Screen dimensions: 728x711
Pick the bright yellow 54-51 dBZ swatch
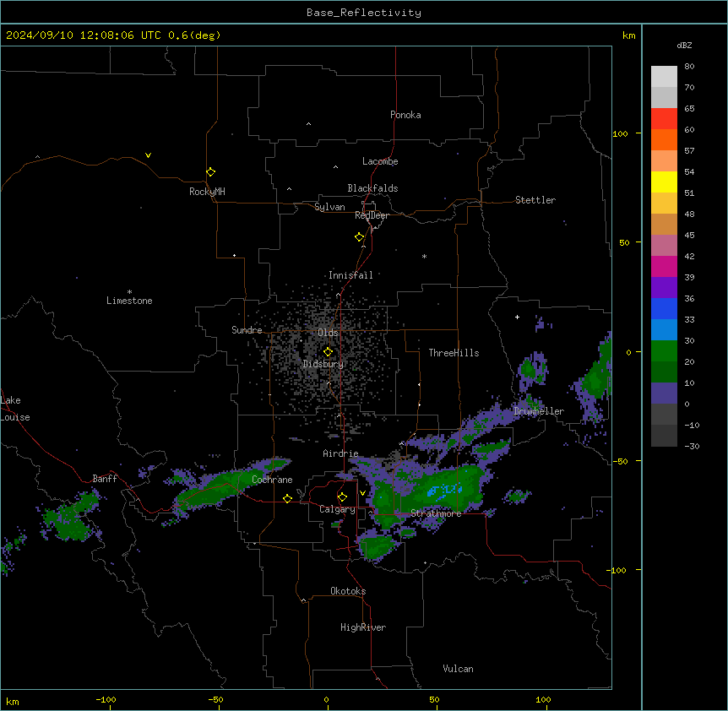tap(664, 182)
